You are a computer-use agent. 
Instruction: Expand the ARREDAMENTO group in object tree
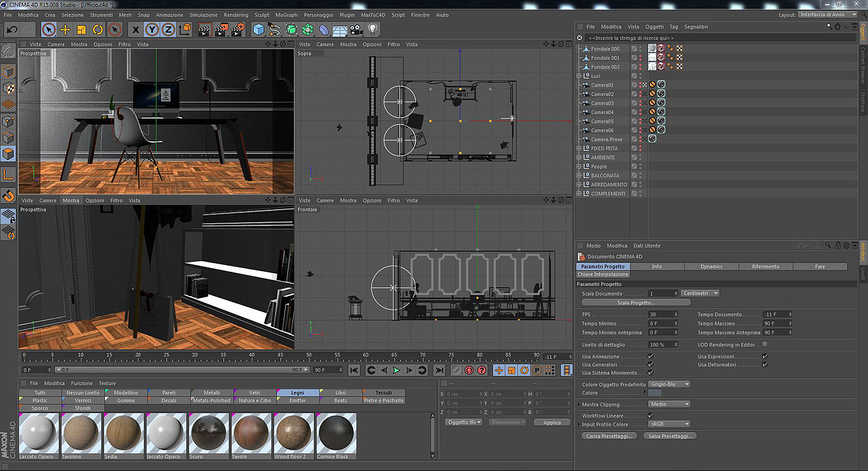tap(579, 184)
